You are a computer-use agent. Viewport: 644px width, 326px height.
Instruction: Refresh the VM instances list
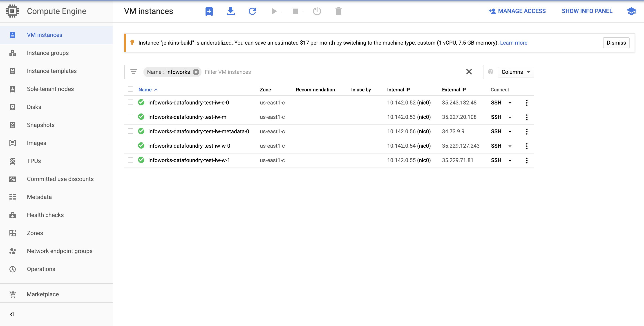click(252, 11)
